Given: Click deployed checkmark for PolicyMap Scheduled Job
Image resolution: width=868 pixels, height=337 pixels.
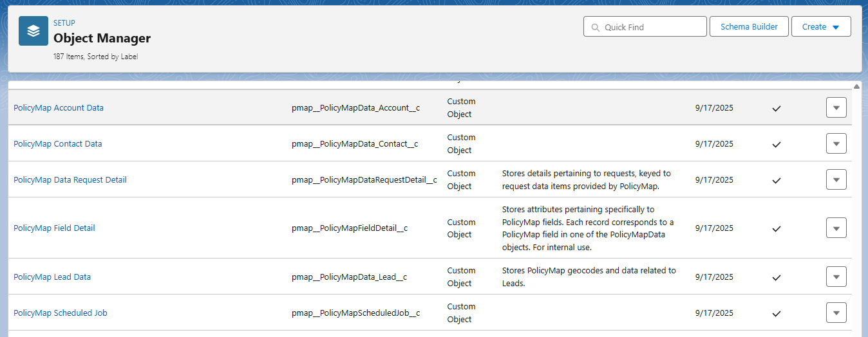Looking at the screenshot, I should click(x=776, y=313).
